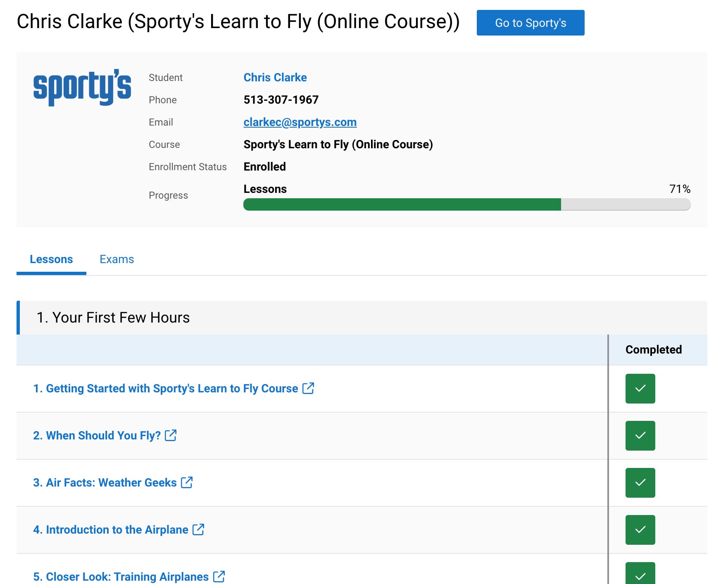
Task: Open Closer Look: Training Airplanes lesson
Action: click(x=121, y=577)
